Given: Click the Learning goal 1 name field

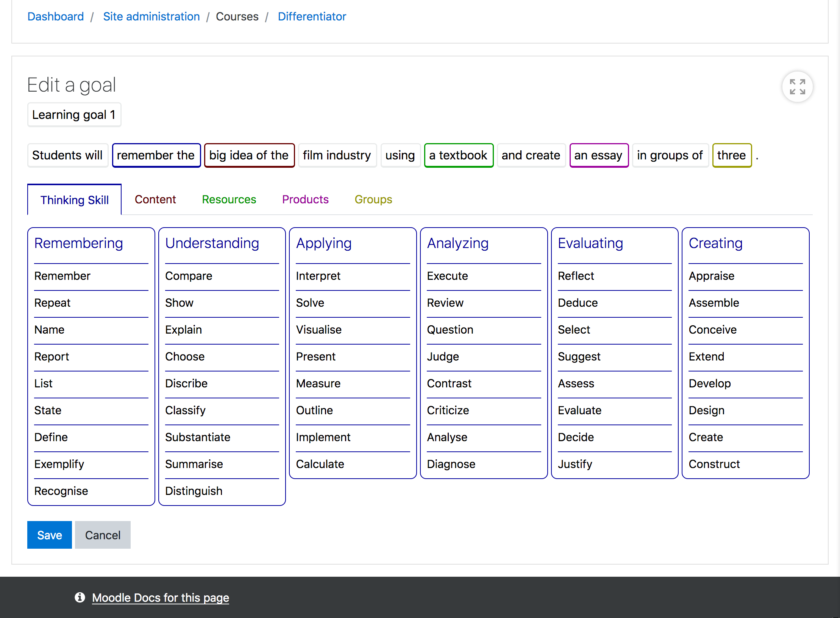Looking at the screenshot, I should pos(74,114).
